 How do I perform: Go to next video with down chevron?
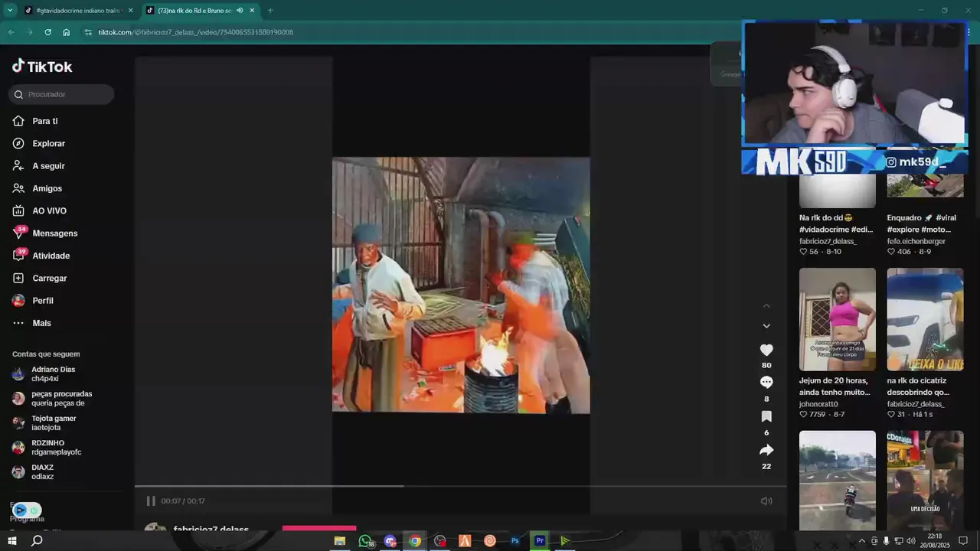pyautogui.click(x=766, y=326)
